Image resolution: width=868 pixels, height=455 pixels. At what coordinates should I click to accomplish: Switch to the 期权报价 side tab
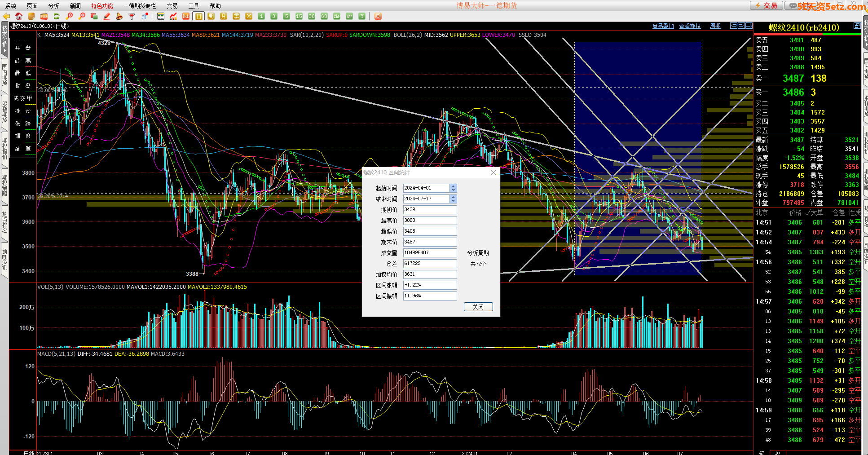click(x=4, y=149)
